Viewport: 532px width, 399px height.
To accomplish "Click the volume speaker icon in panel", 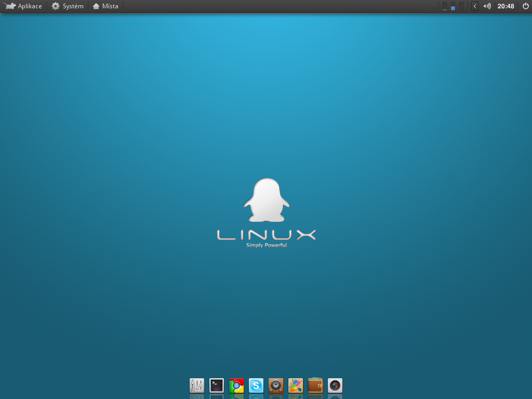I will click(x=487, y=6).
